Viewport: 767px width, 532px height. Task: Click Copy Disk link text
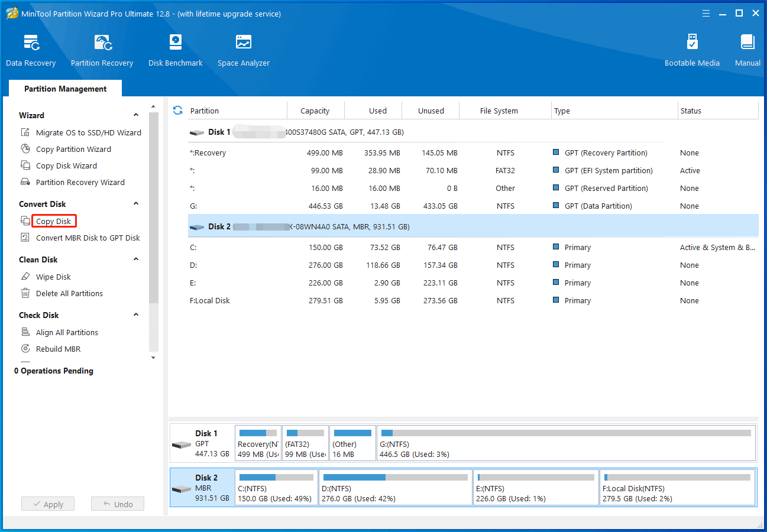tap(54, 221)
